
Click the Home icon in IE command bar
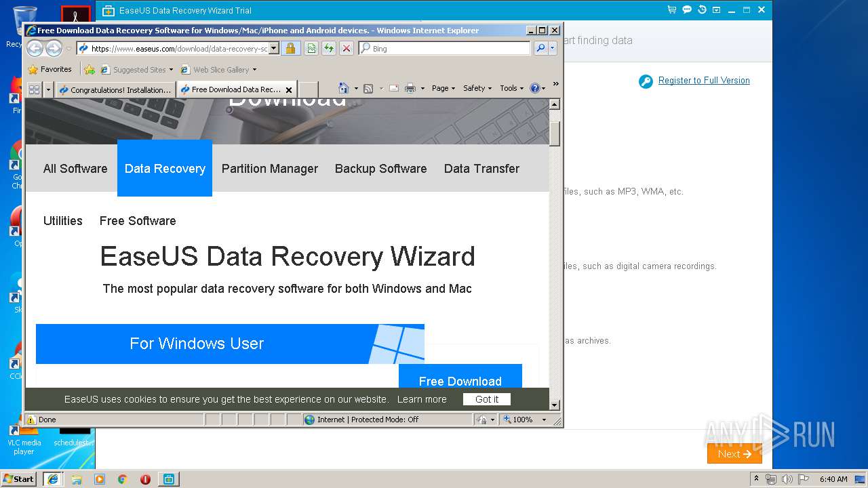(x=344, y=88)
